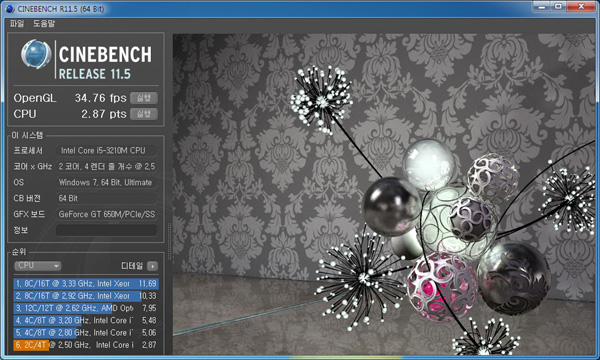Click the Cinebench title bar app icon
The width and height of the screenshot is (600, 360).
tap(10, 8)
